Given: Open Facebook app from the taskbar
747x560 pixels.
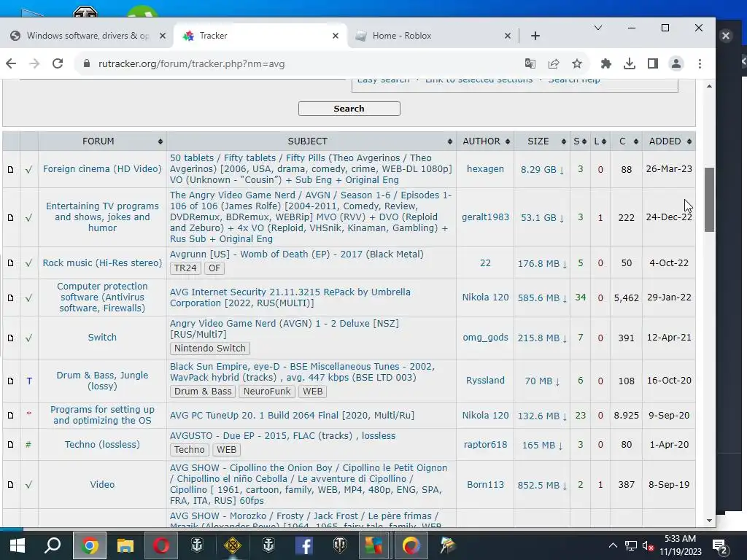Looking at the screenshot, I should (304, 545).
